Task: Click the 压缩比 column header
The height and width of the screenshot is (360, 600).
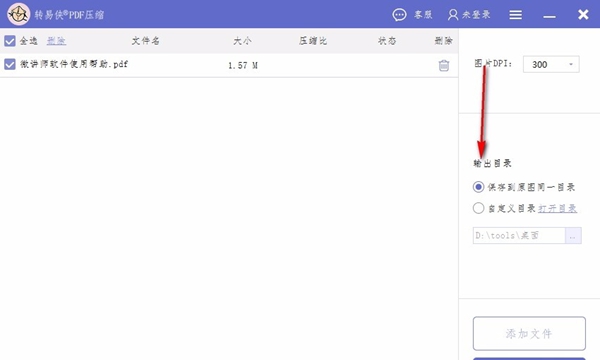Action: point(313,41)
